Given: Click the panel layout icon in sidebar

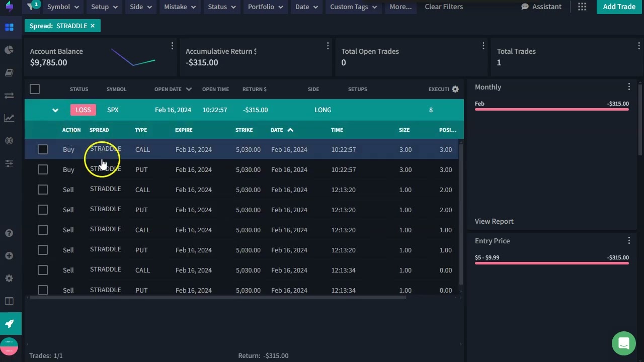Looking at the screenshot, I should (9, 301).
